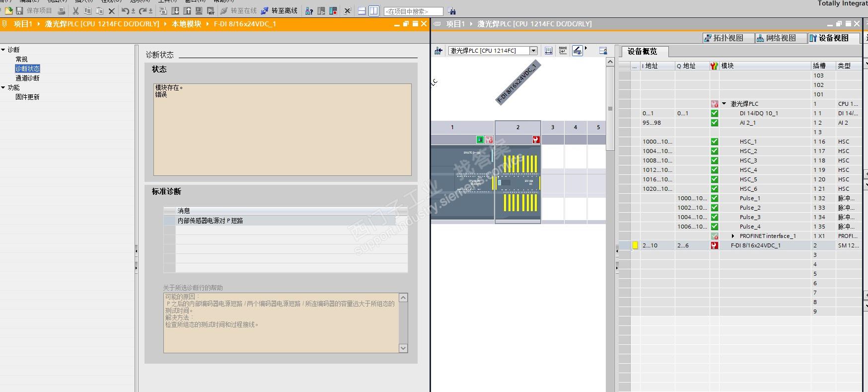Click the delete X icon in toolbar
The image size is (868, 392).
111,10
